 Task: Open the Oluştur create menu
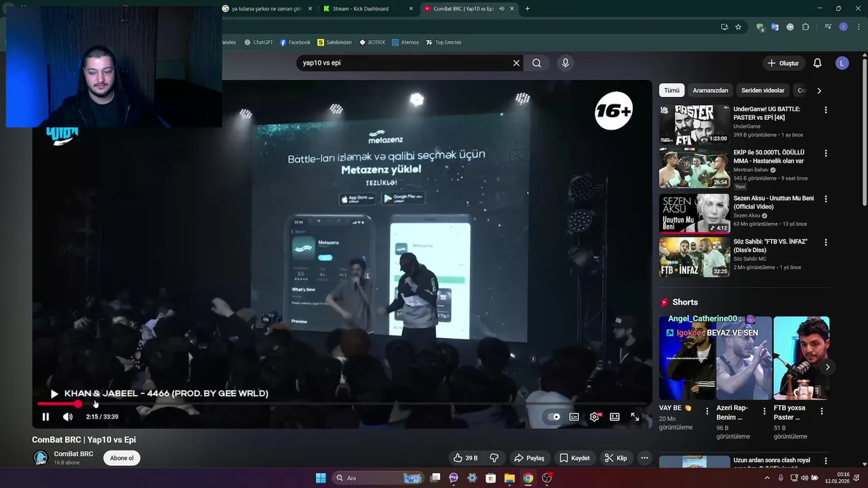click(x=784, y=63)
